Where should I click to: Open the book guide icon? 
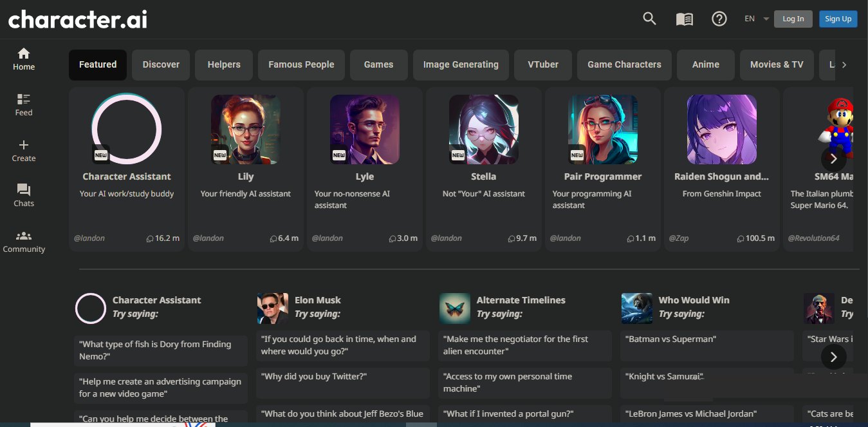pos(684,19)
